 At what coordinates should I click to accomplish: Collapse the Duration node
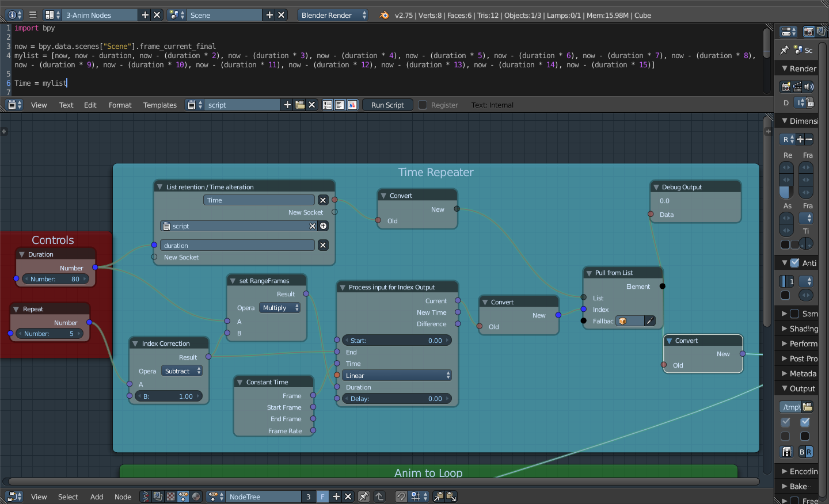22,254
